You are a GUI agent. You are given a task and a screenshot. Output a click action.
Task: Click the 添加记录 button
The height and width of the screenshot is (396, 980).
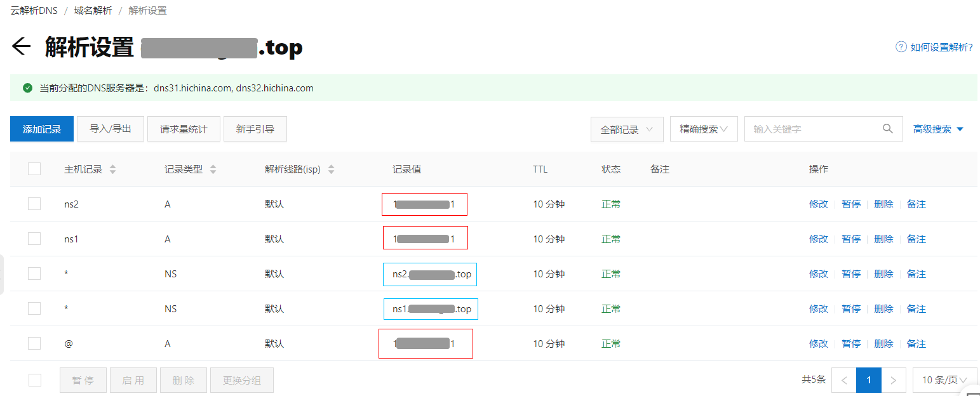(42, 129)
